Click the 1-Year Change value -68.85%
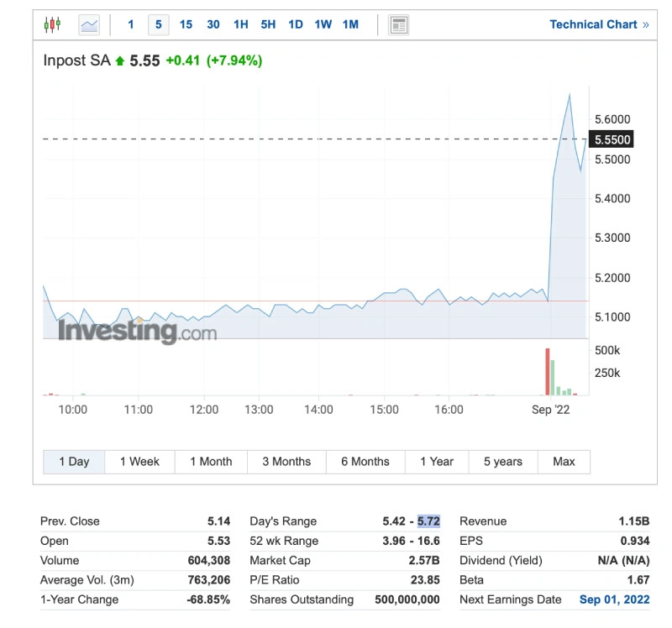This screenshot has width=672, height=628. coord(208,599)
